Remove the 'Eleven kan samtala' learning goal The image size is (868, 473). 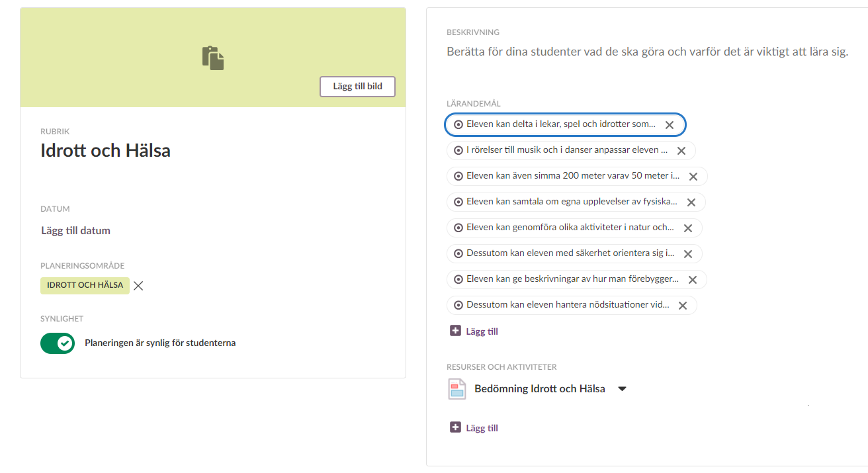tap(691, 202)
